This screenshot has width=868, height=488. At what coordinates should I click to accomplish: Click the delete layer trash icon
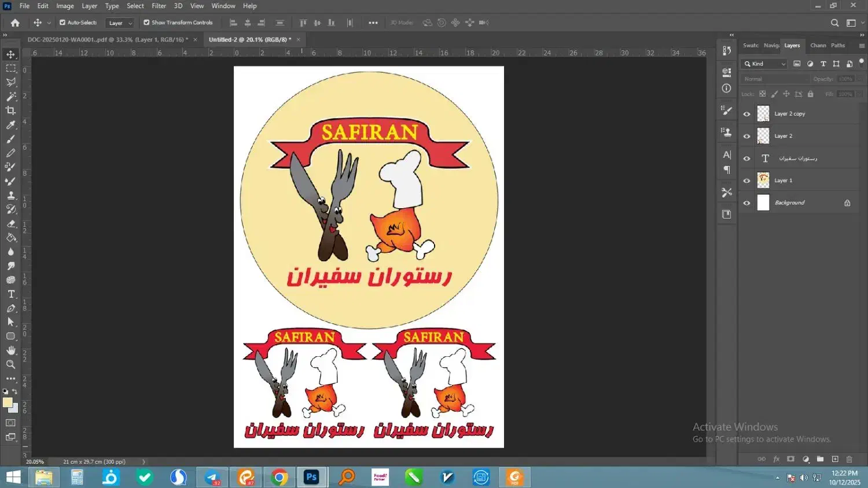pyautogui.click(x=849, y=459)
